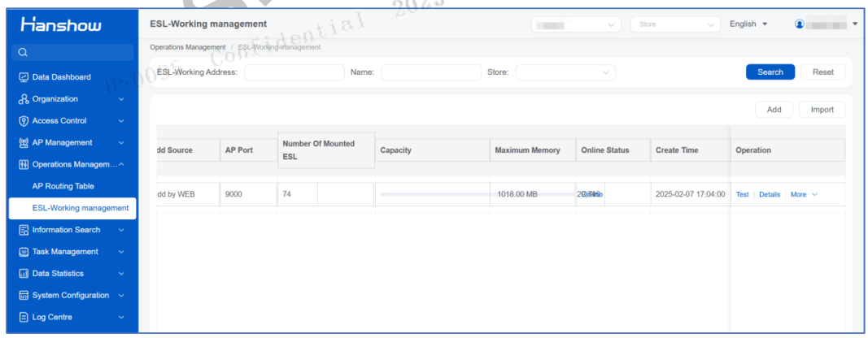Expand the System Configuration section
Screen dimensions: 868x338
(72, 296)
